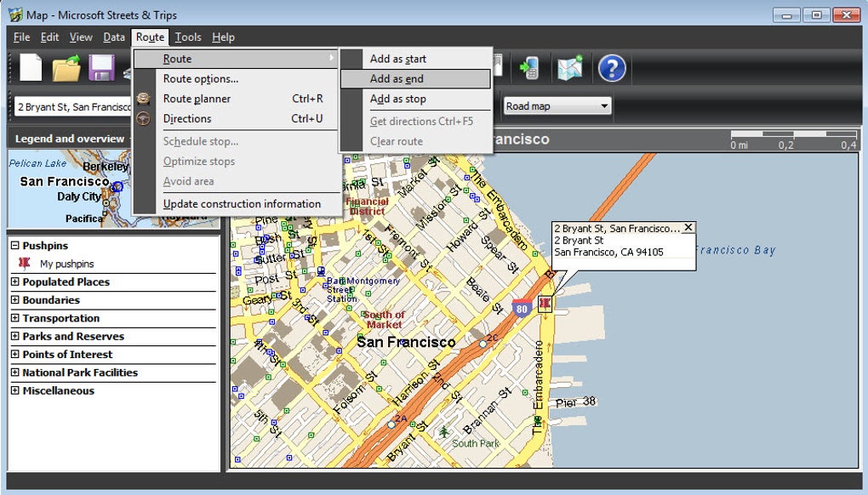Choose Add as end
Viewport: 868px width, 495px height.
point(415,78)
